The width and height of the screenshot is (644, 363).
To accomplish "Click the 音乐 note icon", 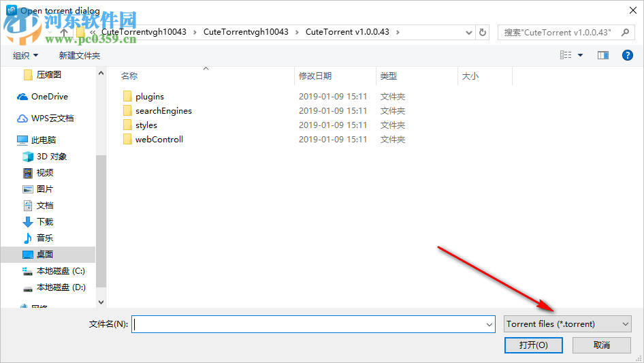I will [x=27, y=238].
